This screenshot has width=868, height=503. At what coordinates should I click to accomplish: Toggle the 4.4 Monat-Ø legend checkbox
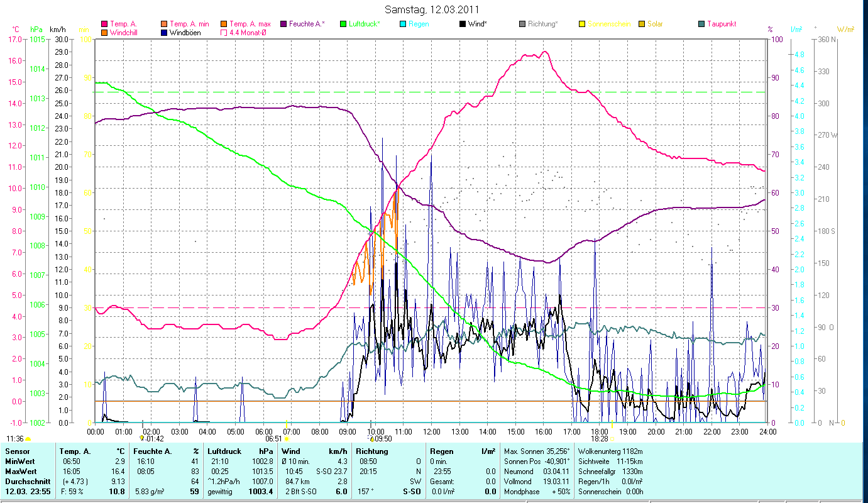point(224,32)
